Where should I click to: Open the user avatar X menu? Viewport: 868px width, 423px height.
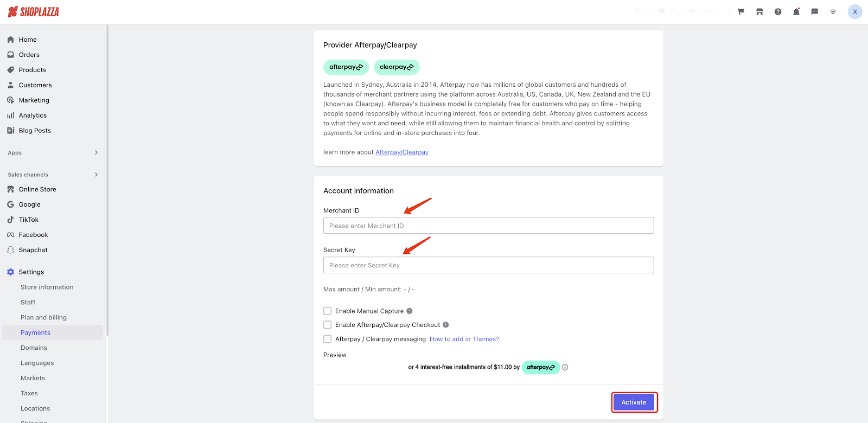[855, 12]
